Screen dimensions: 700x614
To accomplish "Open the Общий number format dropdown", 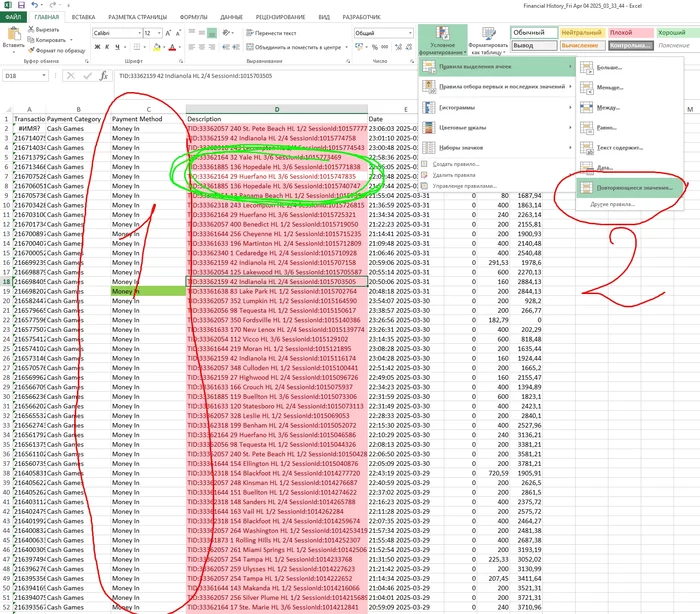I will (x=410, y=33).
